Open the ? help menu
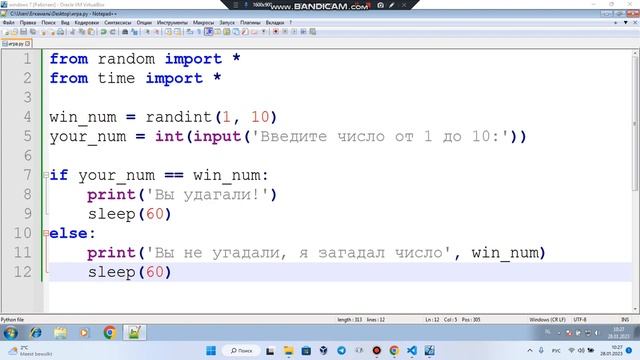The width and height of the screenshot is (640, 360). tap(290, 23)
